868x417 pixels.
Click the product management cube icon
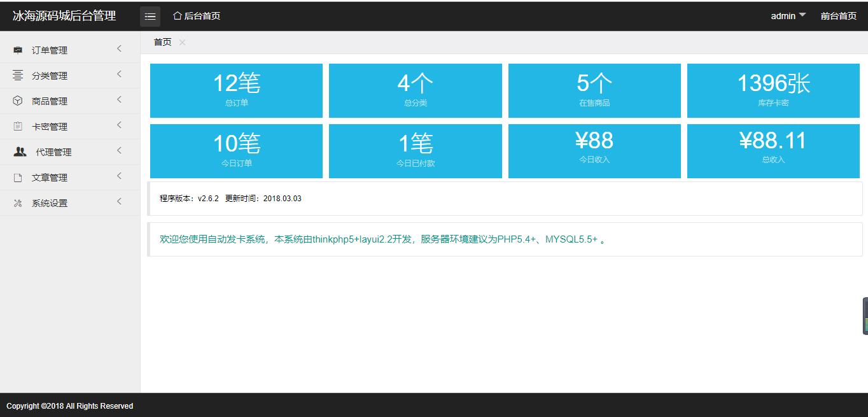click(x=18, y=101)
